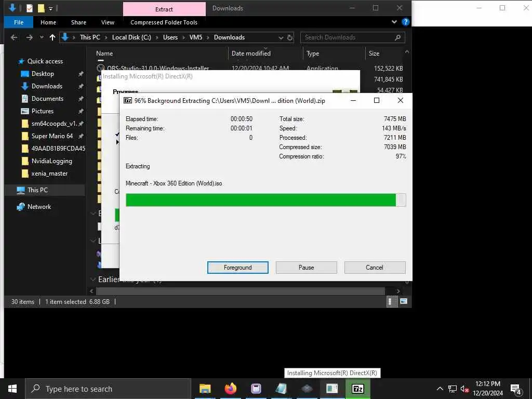Screen dimensions: 532x399
Task: Click the Foreground button in 7-Zip dialog
Action: [237, 268]
